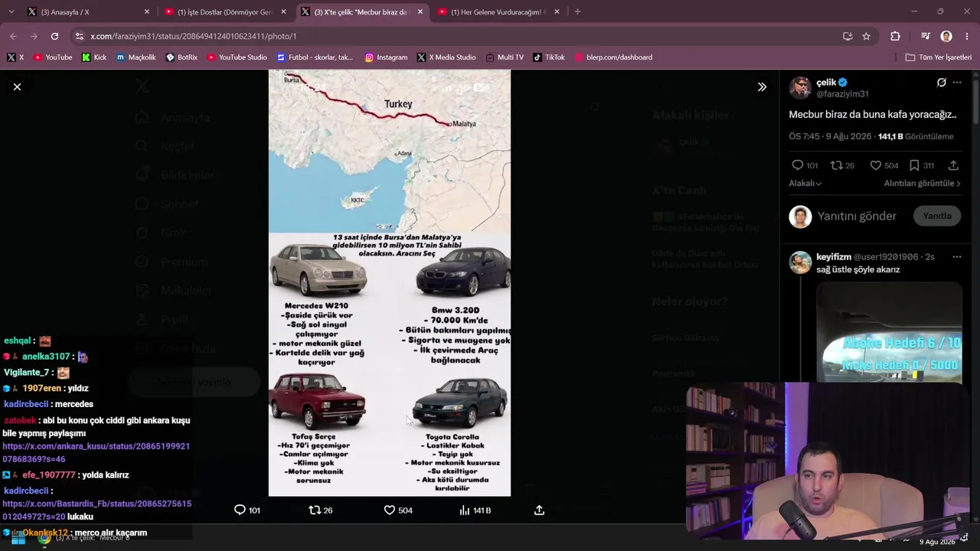Open the Bastardis_Fb status link in chat
Screen dimensions: 980x551
[96, 510]
